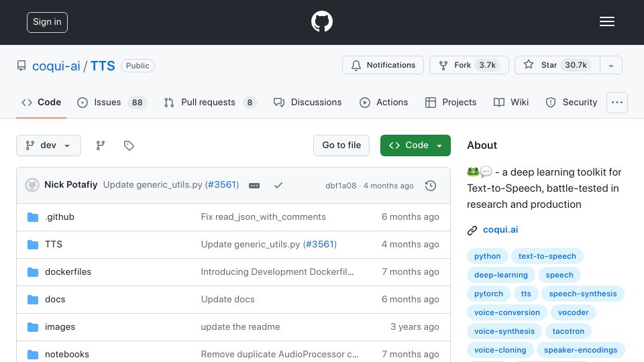Open commit hash dbf1a08

[x=341, y=186]
